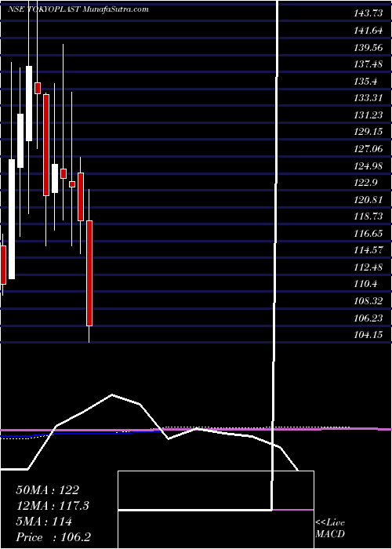Image resolution: width=392 pixels, height=549 pixels.
Task: Click the <<Live MACD label
Action: click(330, 529)
